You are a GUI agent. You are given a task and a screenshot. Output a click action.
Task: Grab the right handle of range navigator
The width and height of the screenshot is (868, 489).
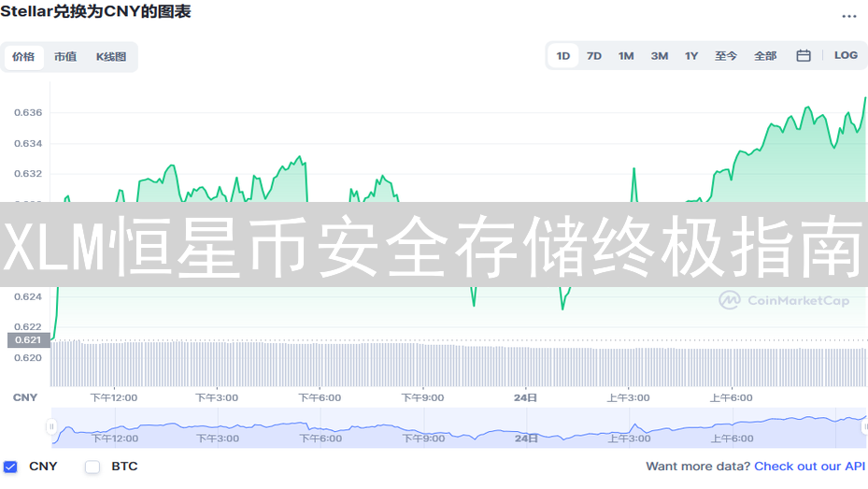[864, 426]
